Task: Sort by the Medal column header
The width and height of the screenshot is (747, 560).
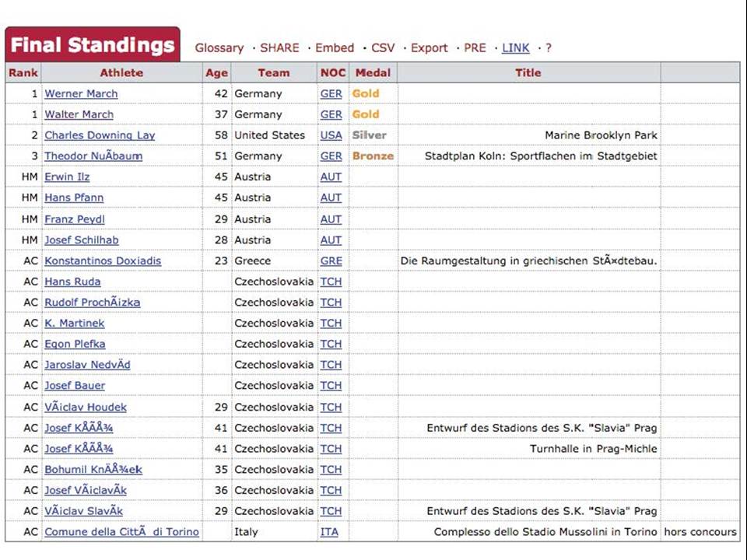Action: [x=373, y=73]
